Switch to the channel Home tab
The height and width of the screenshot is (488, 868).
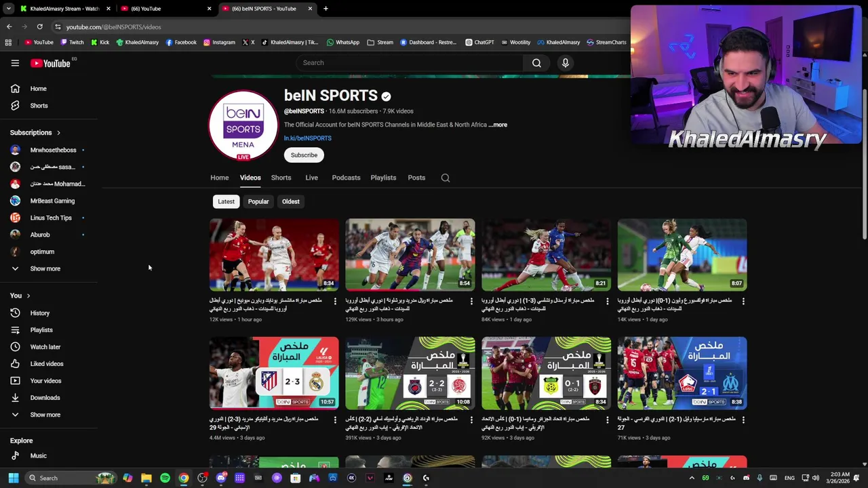click(x=219, y=178)
